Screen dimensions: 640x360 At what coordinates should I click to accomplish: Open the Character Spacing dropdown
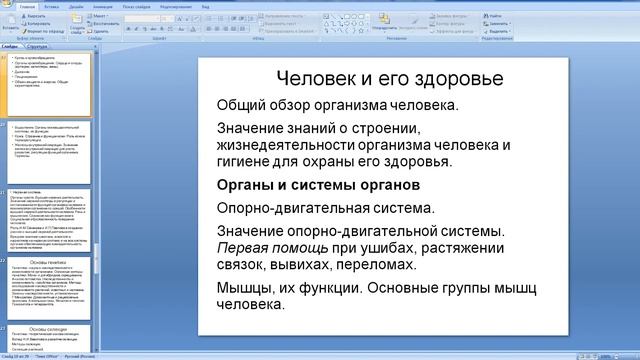pyautogui.click(x=170, y=29)
